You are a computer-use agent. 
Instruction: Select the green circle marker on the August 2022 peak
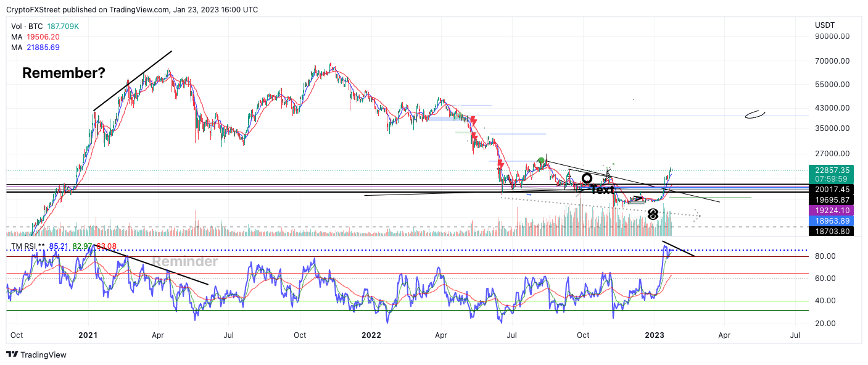pyautogui.click(x=541, y=161)
